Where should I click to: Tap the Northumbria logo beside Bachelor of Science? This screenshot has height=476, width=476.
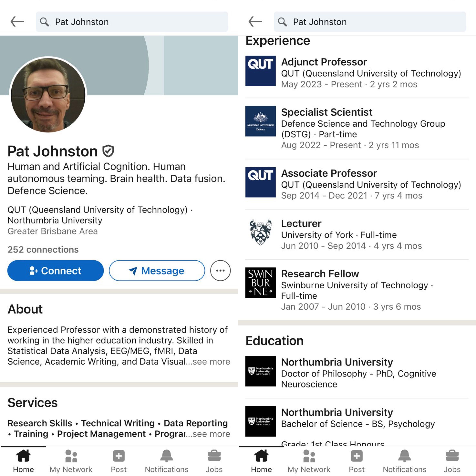point(261,421)
